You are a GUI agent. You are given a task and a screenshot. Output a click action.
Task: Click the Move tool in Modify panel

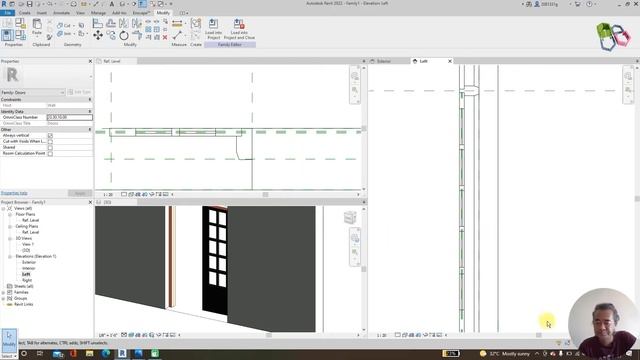tap(98, 36)
